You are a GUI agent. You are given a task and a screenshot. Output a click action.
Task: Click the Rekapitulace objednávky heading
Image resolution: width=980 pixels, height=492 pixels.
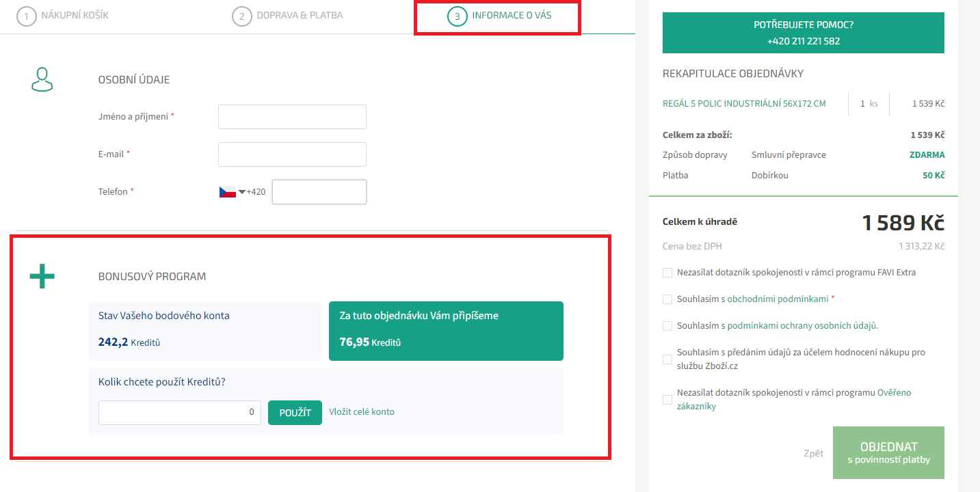pyautogui.click(x=733, y=74)
